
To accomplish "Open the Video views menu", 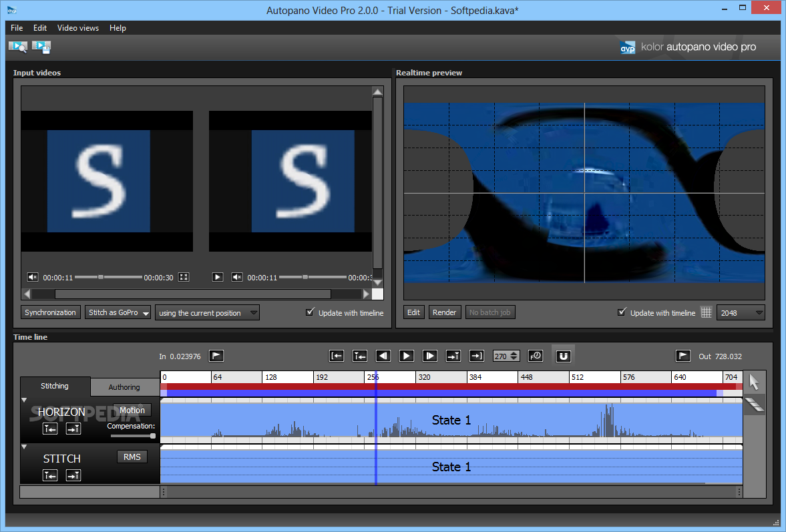I will click(77, 27).
